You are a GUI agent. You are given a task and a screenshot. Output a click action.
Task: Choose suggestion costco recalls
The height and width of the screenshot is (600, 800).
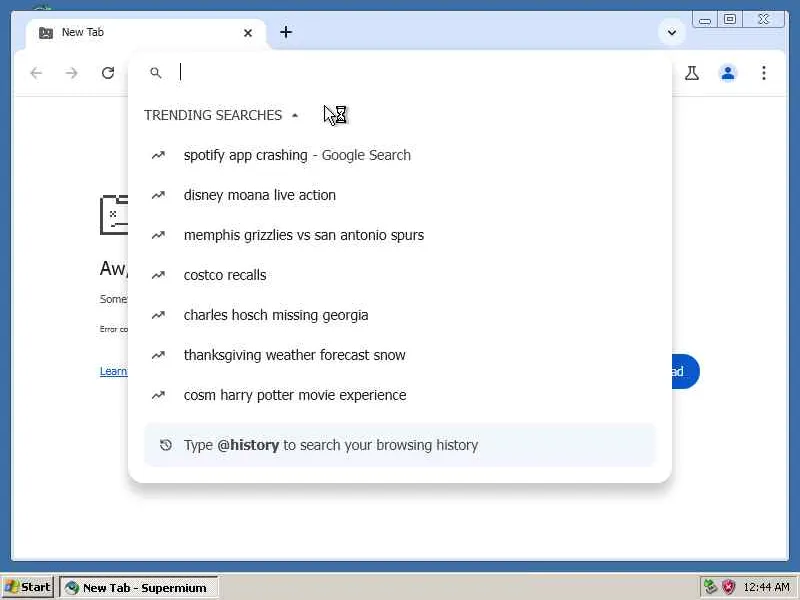pyautogui.click(x=400, y=275)
